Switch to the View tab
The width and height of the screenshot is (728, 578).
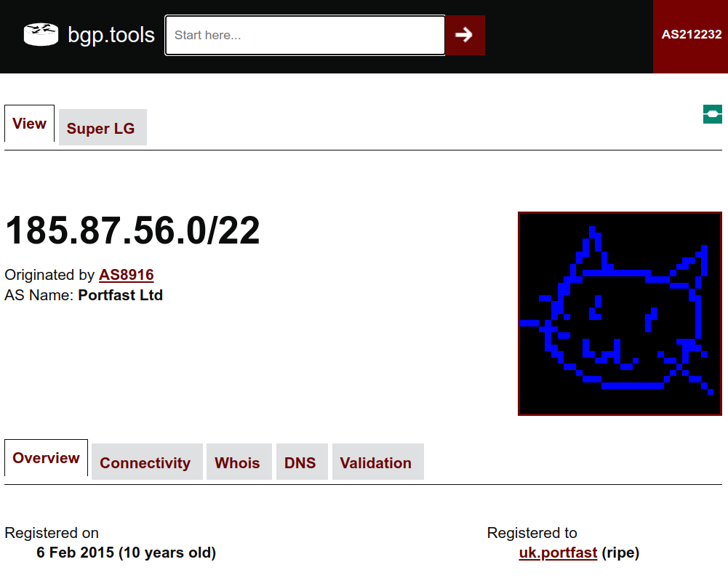click(x=29, y=124)
